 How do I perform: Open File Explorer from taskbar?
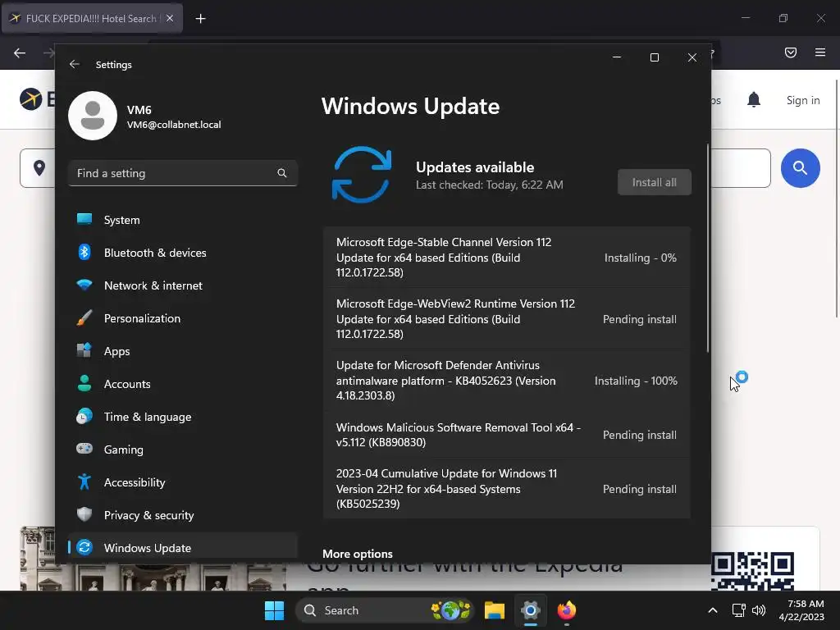tap(495, 610)
